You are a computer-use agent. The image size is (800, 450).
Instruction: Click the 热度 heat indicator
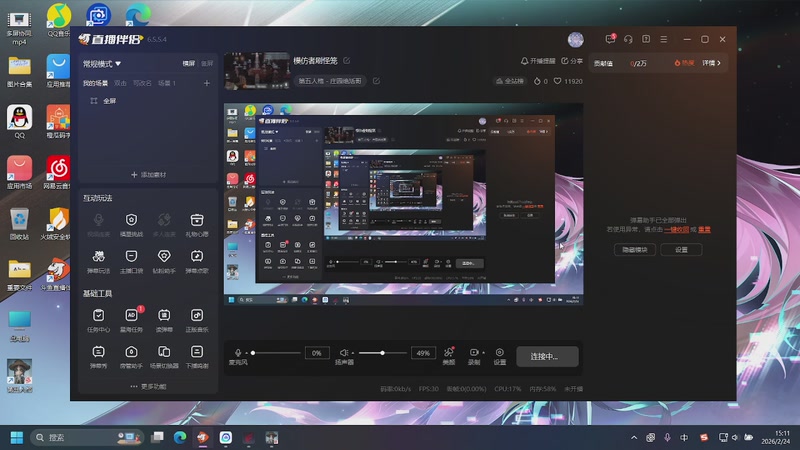[x=684, y=63]
